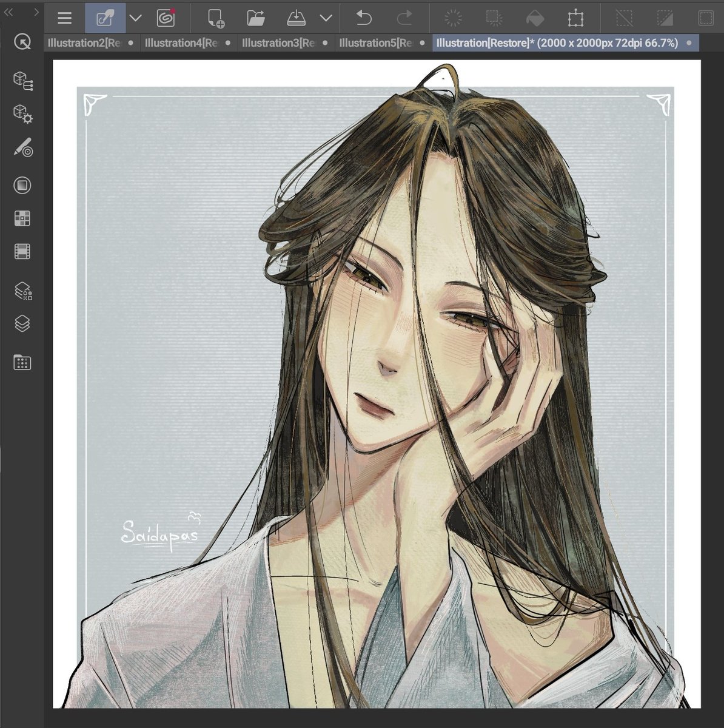Open the Layers panel from the sidebar
The image size is (724, 728).
coord(22,325)
